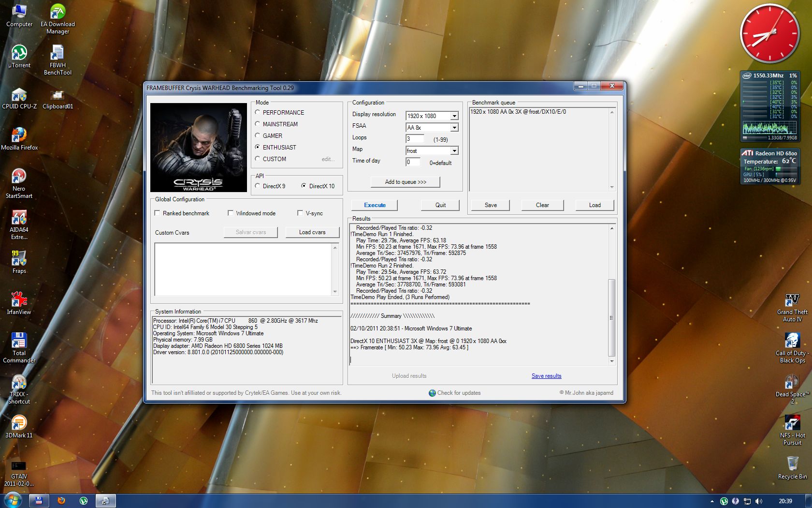Click the taskbar clock showing 20:39

785,501
